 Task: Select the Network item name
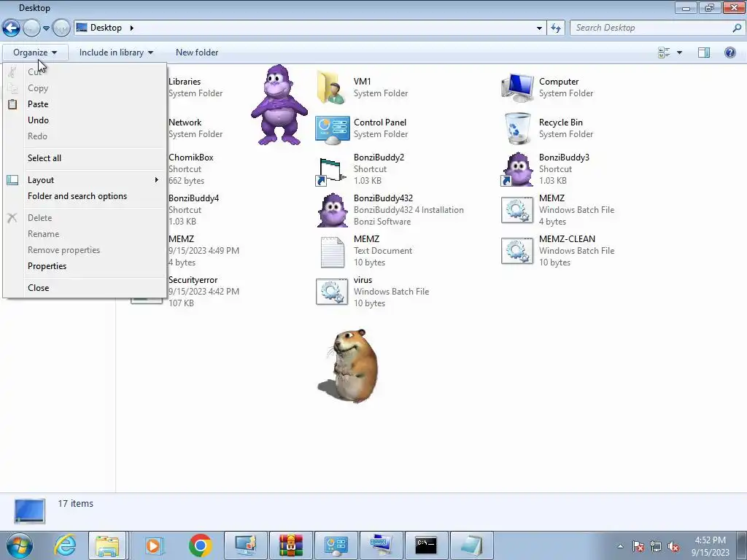(185, 122)
